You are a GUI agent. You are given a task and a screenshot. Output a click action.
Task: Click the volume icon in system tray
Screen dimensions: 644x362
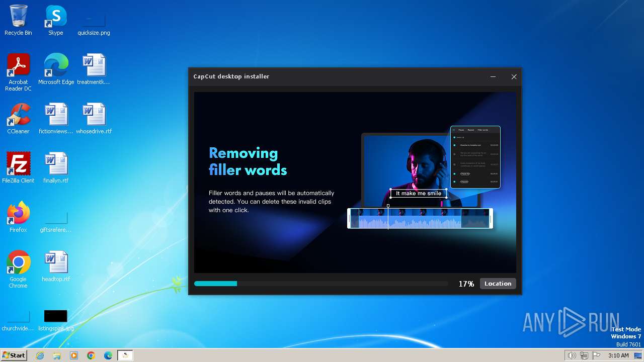coord(572,355)
